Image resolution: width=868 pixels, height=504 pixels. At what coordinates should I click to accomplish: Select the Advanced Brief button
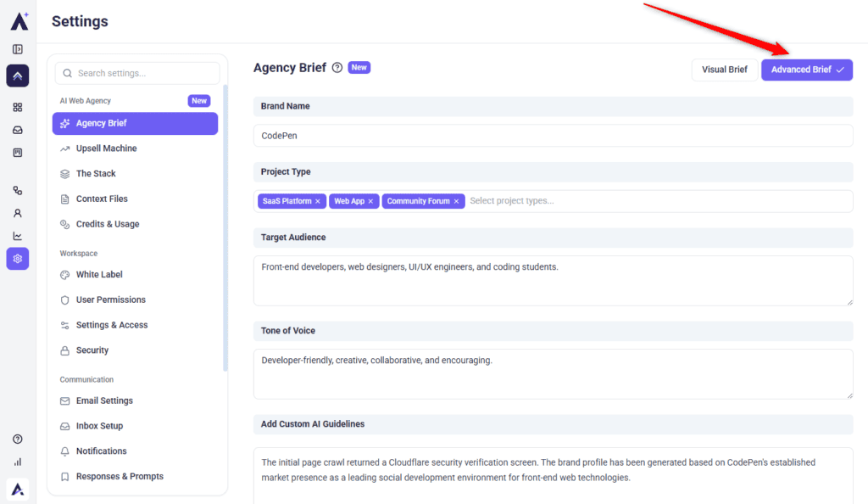(807, 70)
